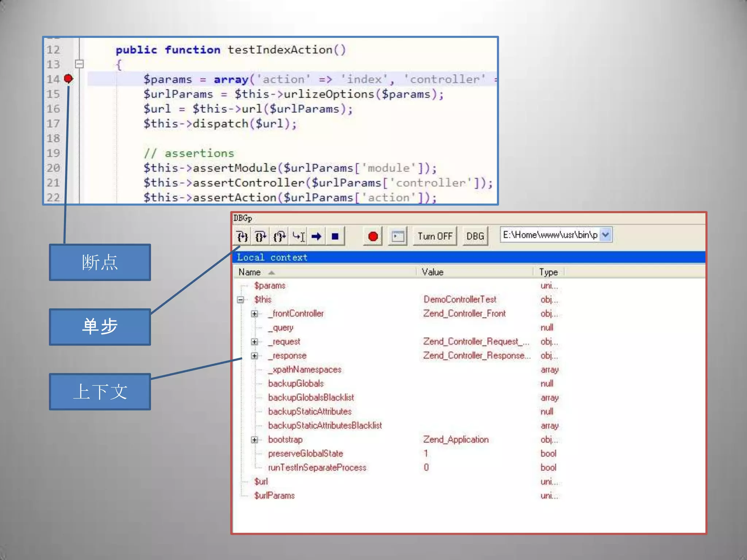Click the red breakpoint toggle toolbar button
The height and width of the screenshot is (560, 747).
[x=373, y=237]
